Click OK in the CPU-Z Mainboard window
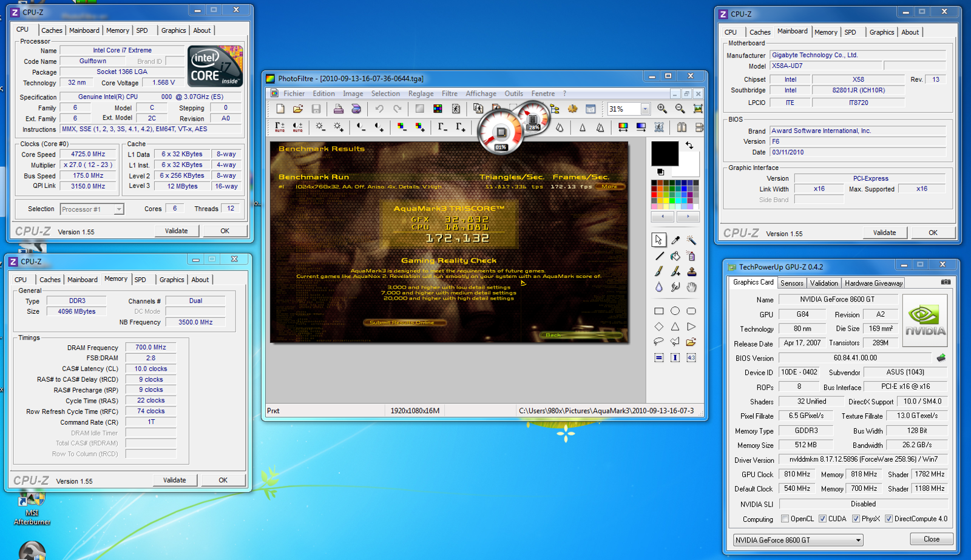Image resolution: width=971 pixels, height=560 pixels. coord(933,232)
